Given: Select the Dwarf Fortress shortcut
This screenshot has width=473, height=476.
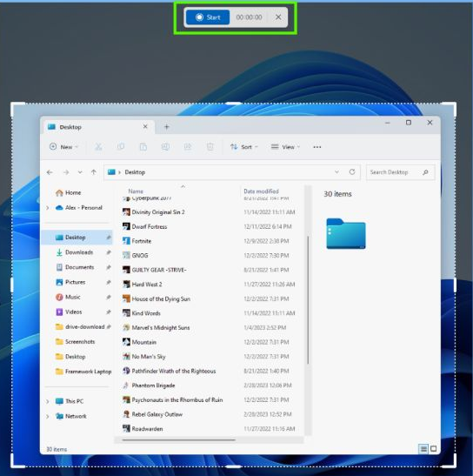Looking at the screenshot, I should [145, 227].
